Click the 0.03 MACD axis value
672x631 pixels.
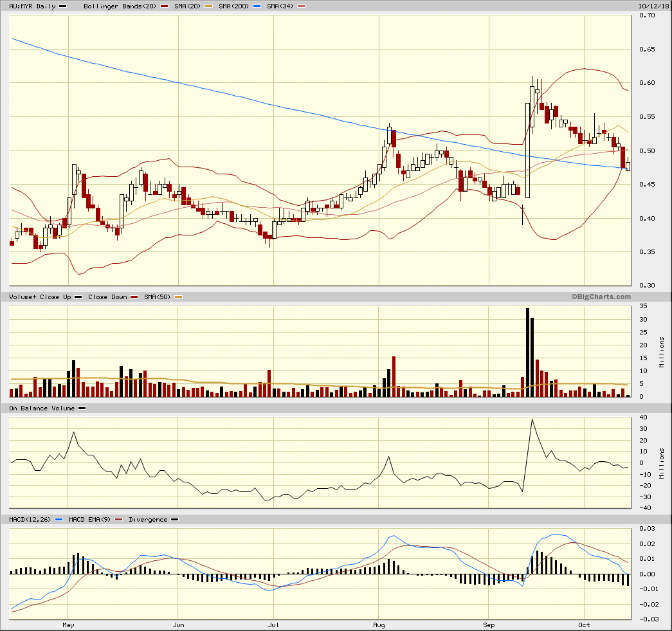coord(647,528)
